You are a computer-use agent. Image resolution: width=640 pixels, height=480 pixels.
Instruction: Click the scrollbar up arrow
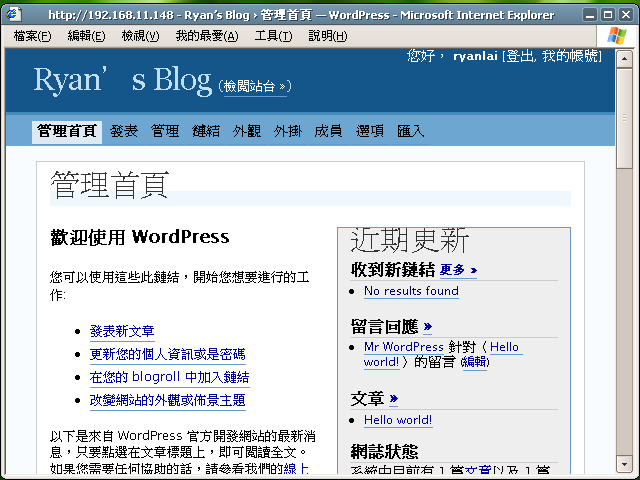624,59
